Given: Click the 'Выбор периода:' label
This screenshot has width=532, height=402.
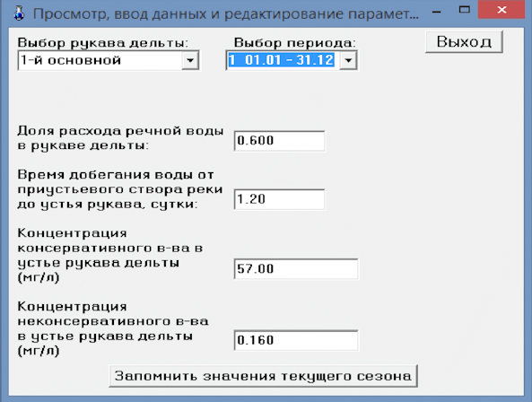Looking at the screenshot, I should click(295, 43).
